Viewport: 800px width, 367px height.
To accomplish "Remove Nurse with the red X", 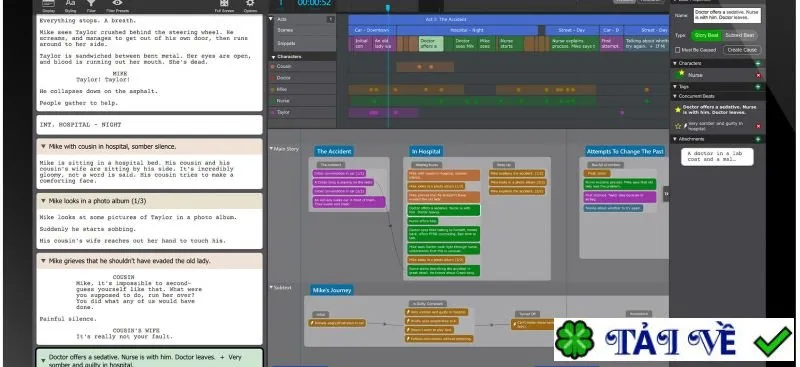I will (758, 75).
